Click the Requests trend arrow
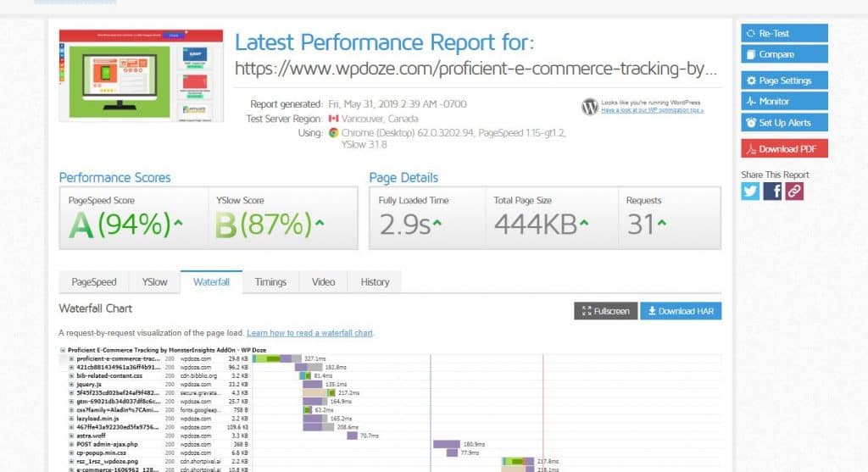Image resolution: width=868 pixels, height=472 pixels. point(662,223)
